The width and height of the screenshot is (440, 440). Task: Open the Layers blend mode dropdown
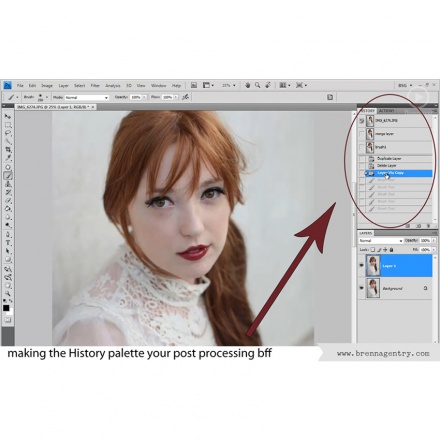coord(381,240)
